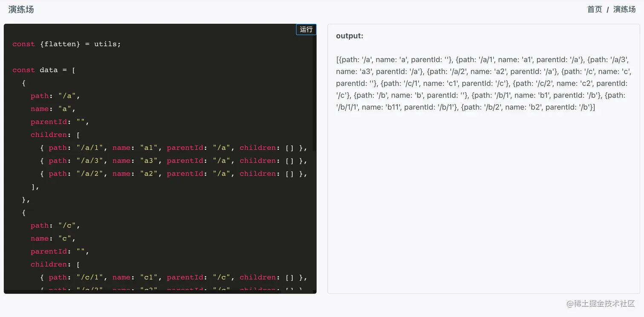Click the path: "/a" code line
The width and height of the screenshot is (644, 317).
click(55, 96)
